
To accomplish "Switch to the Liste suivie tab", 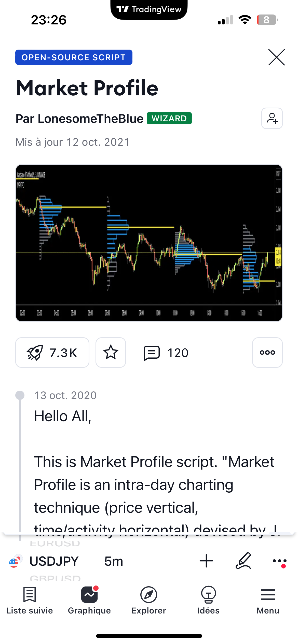I will point(30,600).
